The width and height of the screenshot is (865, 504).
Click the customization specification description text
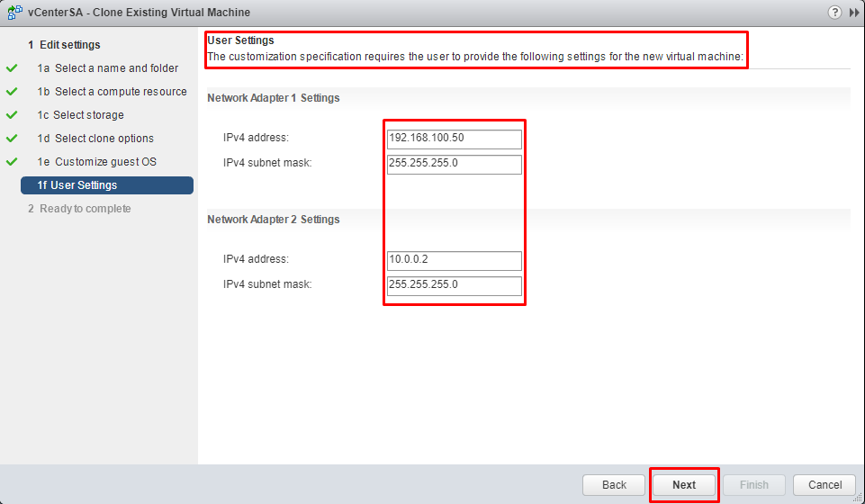(x=475, y=56)
